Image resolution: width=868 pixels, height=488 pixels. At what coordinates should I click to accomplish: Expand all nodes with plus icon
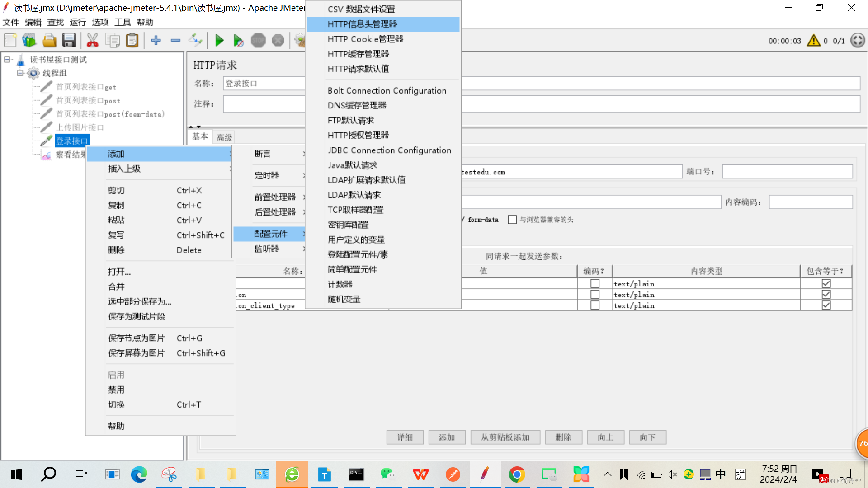[x=156, y=41]
